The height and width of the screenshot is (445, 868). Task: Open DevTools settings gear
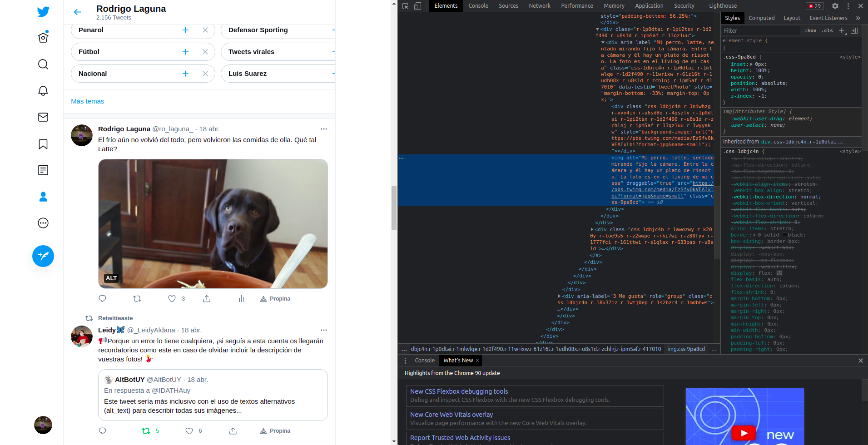pos(835,6)
